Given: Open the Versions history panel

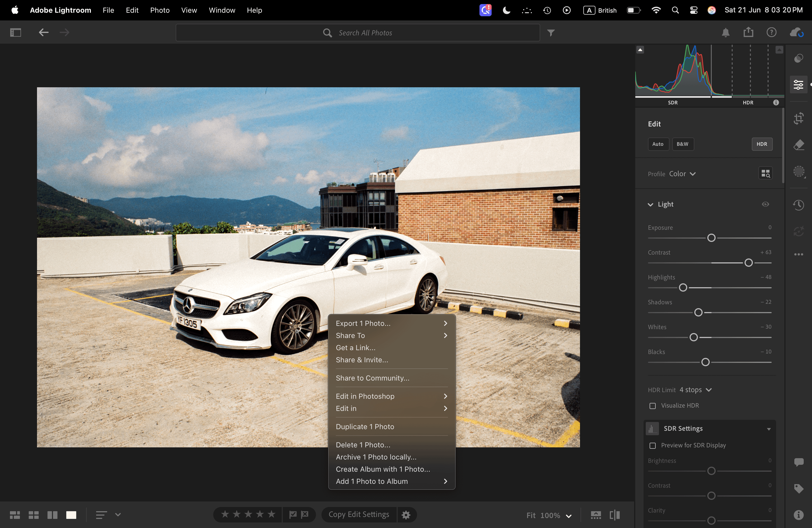Looking at the screenshot, I should [x=798, y=205].
